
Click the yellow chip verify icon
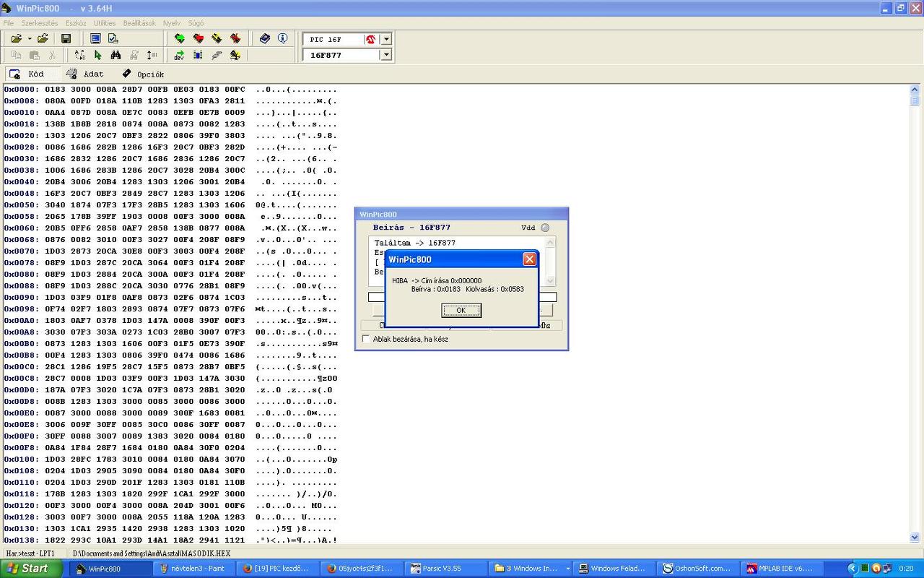(x=216, y=38)
